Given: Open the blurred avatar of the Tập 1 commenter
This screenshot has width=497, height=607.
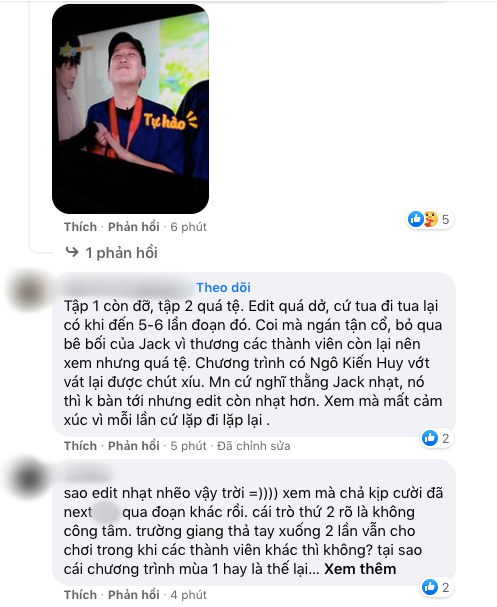Looking at the screenshot, I should click(29, 290).
